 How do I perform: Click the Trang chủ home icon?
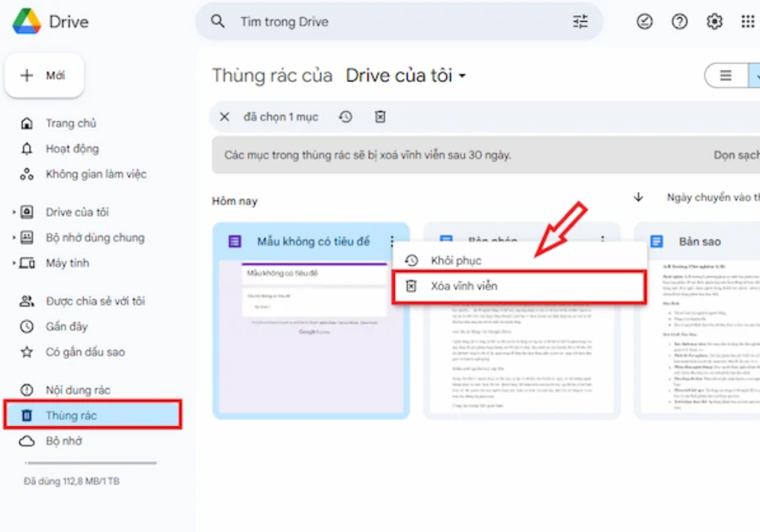26,123
